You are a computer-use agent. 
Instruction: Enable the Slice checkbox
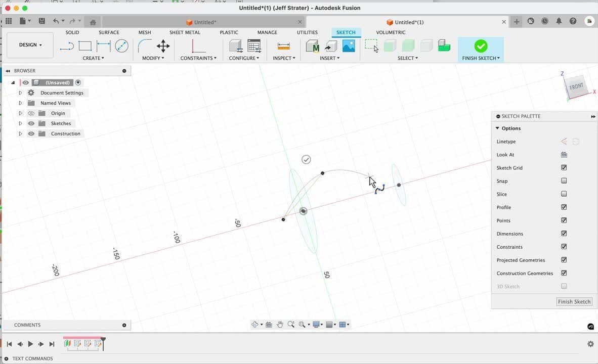pyautogui.click(x=564, y=194)
